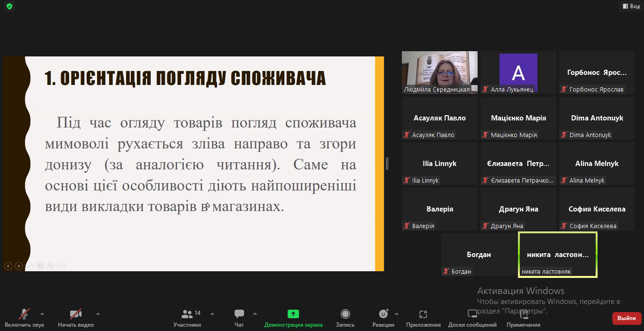Viewport: 644px width, 331px height.
Task: Click the red Выйти leave button
Action: tap(626, 318)
